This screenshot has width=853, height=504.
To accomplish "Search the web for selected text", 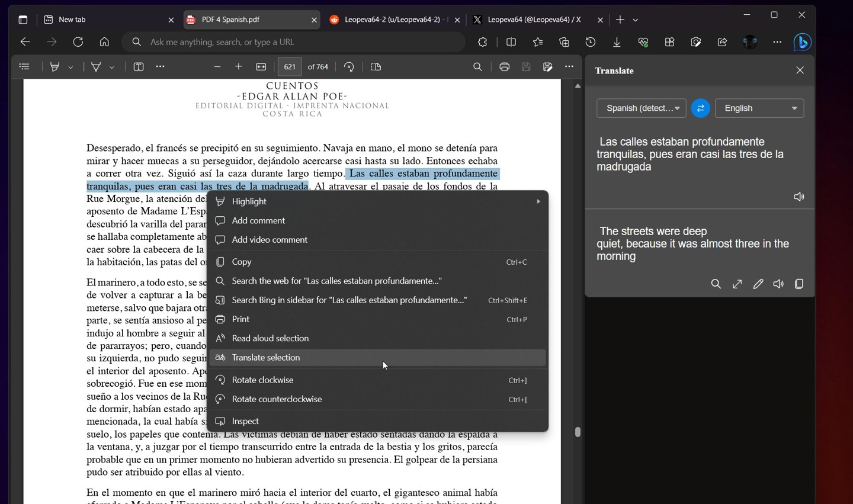I will click(377, 281).
